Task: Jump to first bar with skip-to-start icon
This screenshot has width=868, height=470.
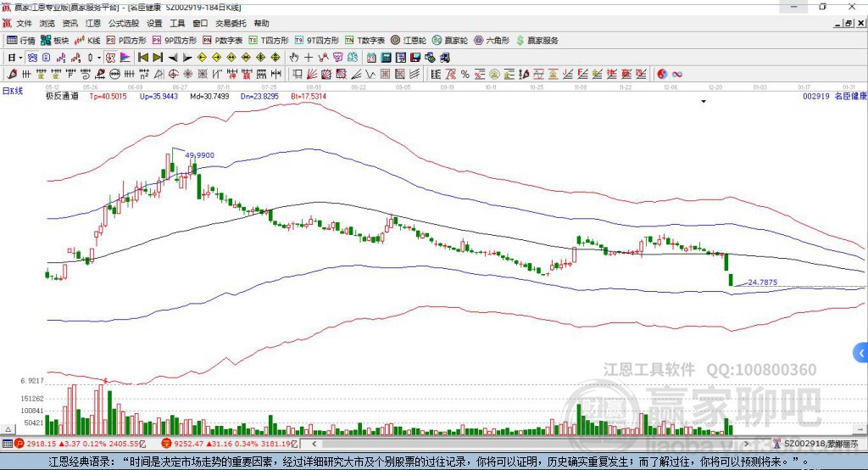Action: [x=142, y=58]
